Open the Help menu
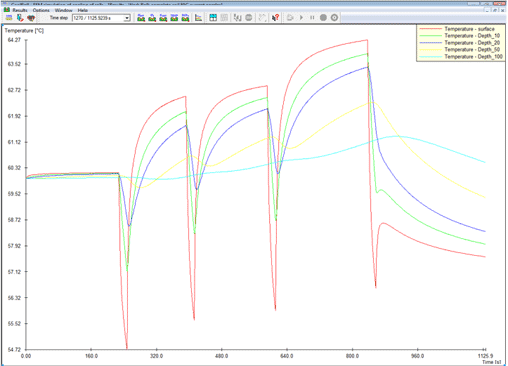 tap(83, 10)
